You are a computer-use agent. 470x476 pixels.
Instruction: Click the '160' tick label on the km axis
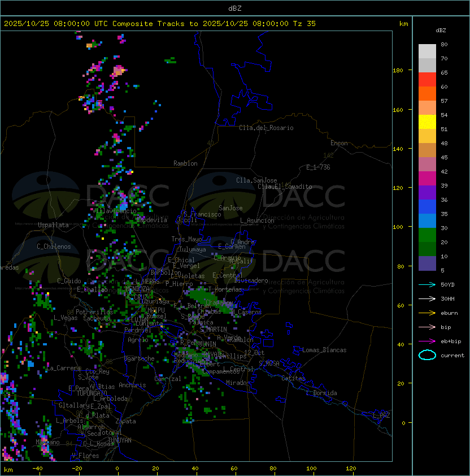(398, 110)
